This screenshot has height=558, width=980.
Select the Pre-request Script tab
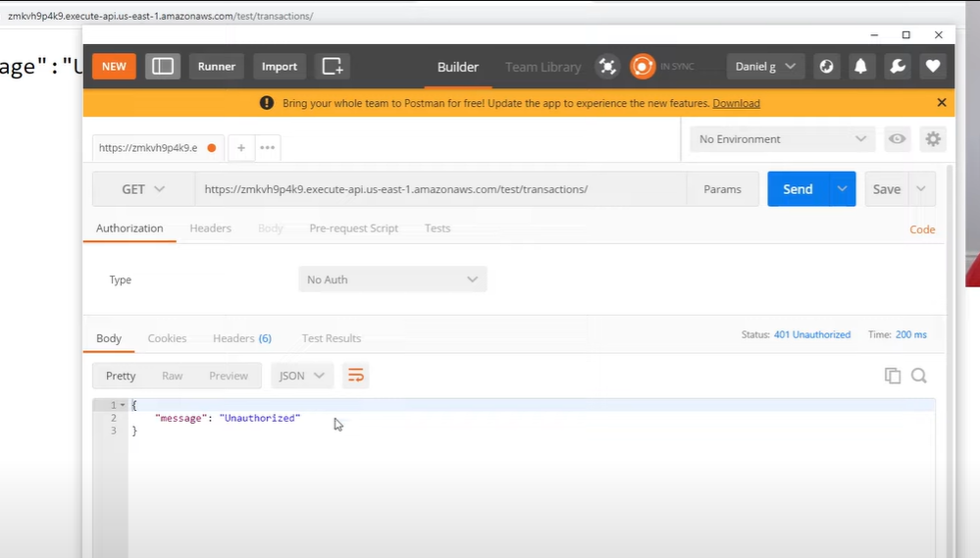pos(354,228)
